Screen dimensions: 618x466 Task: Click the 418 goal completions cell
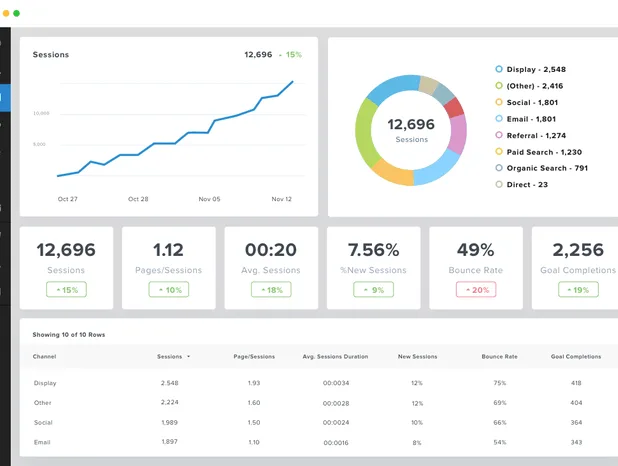pos(576,383)
